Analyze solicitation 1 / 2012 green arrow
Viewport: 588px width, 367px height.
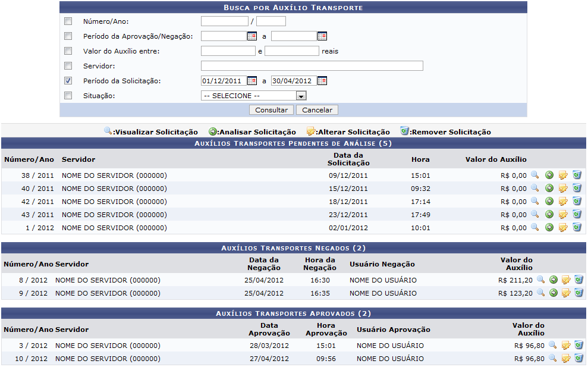click(549, 228)
